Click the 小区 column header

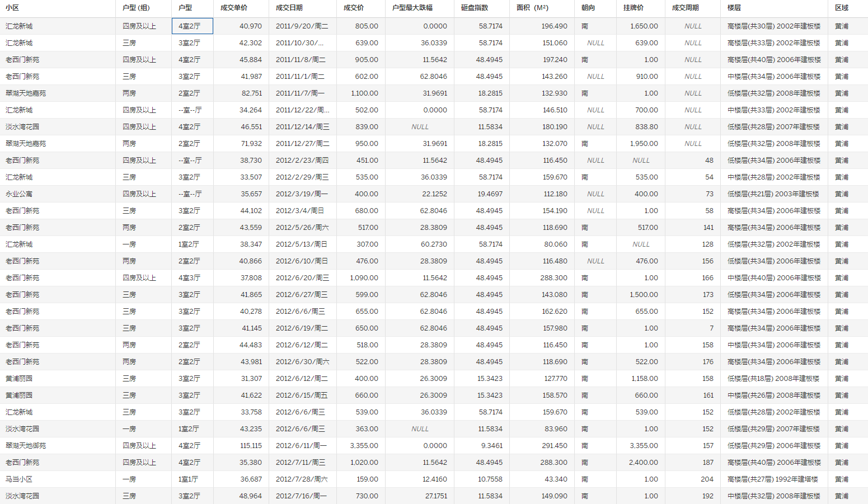tap(12, 8)
